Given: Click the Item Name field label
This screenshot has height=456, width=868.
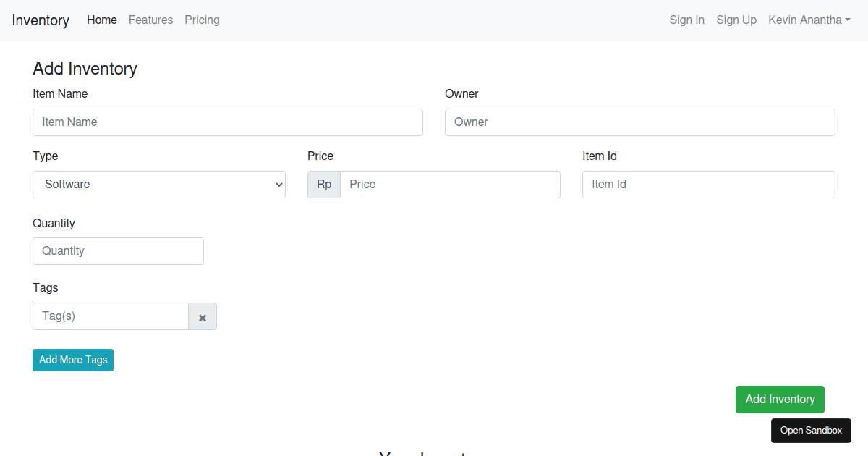Looking at the screenshot, I should (x=60, y=94).
